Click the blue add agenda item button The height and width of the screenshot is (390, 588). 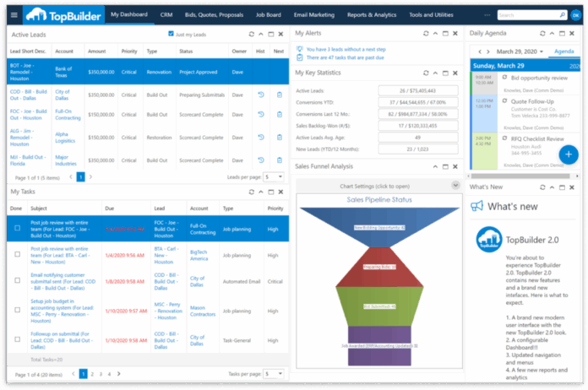click(569, 154)
